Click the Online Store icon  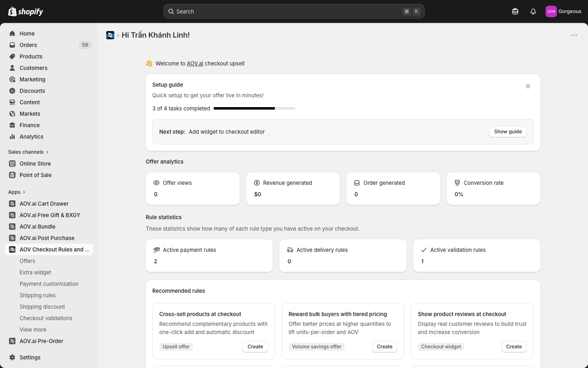[x=12, y=164]
